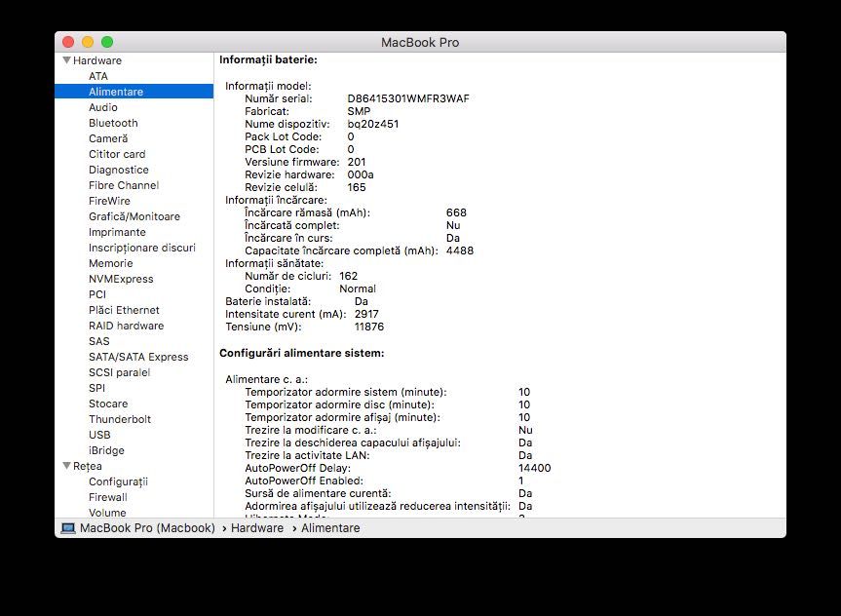Click the Revizie celulă value 165
This screenshot has height=616, width=841.
coord(357,187)
